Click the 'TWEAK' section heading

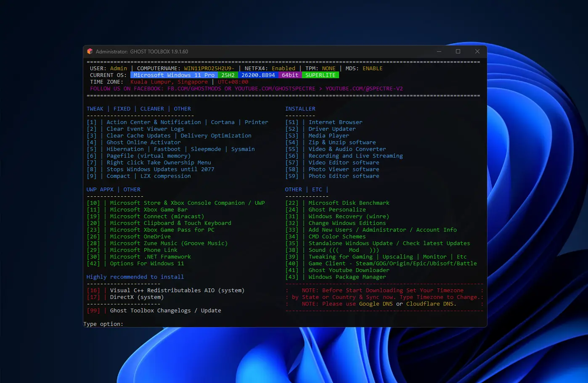point(95,109)
